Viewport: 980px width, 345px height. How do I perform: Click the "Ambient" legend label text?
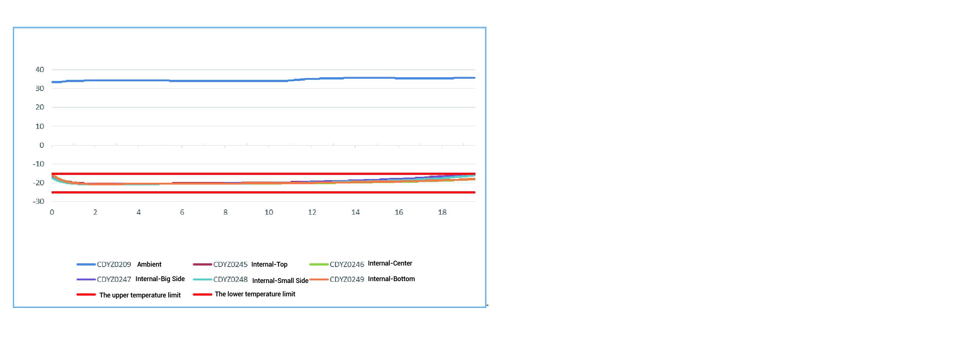(x=149, y=264)
